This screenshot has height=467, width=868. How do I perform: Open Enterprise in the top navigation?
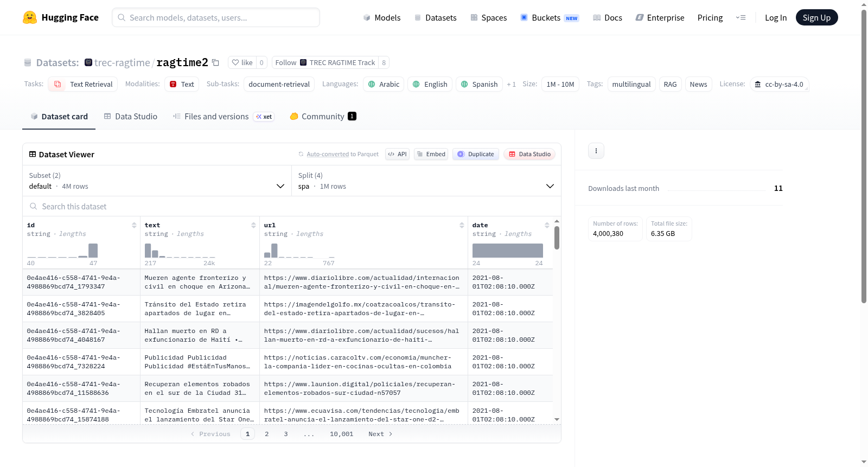(660, 17)
